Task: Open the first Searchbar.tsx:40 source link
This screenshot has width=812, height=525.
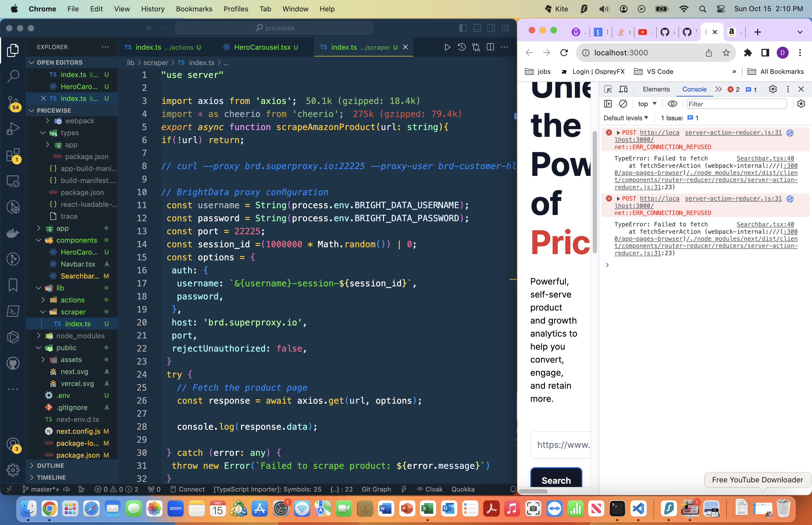Action: click(x=765, y=159)
